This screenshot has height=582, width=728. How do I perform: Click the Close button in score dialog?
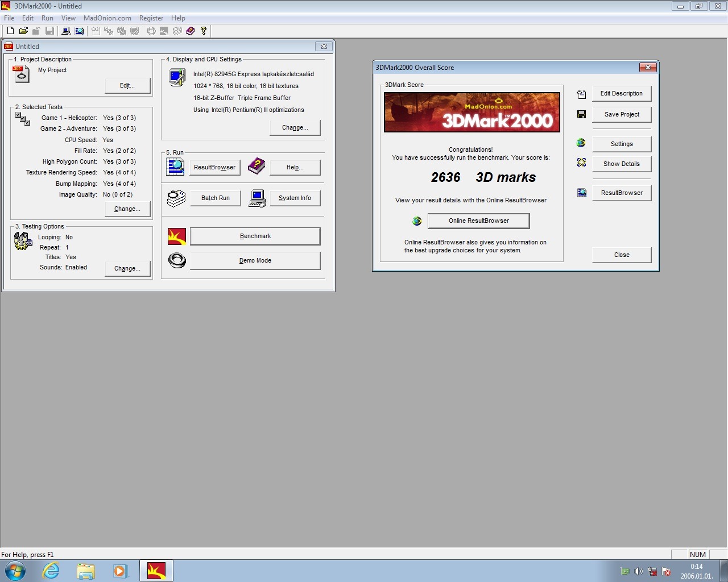[x=622, y=255]
